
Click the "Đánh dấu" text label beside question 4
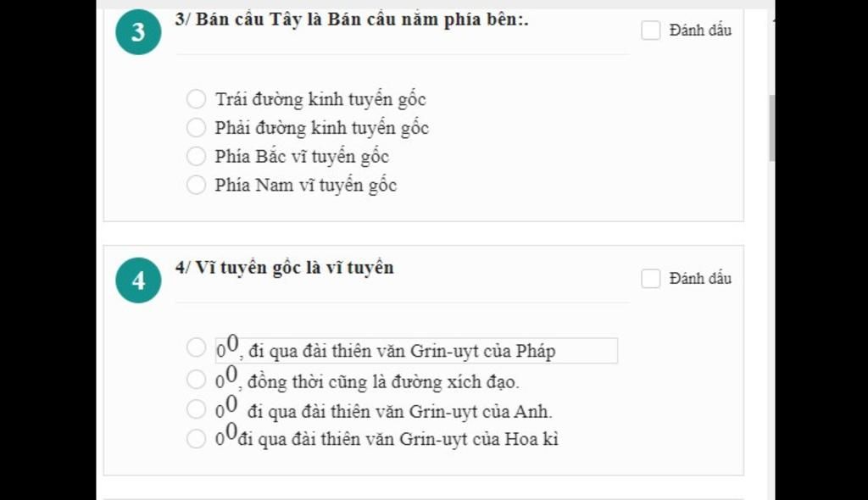[700, 279]
